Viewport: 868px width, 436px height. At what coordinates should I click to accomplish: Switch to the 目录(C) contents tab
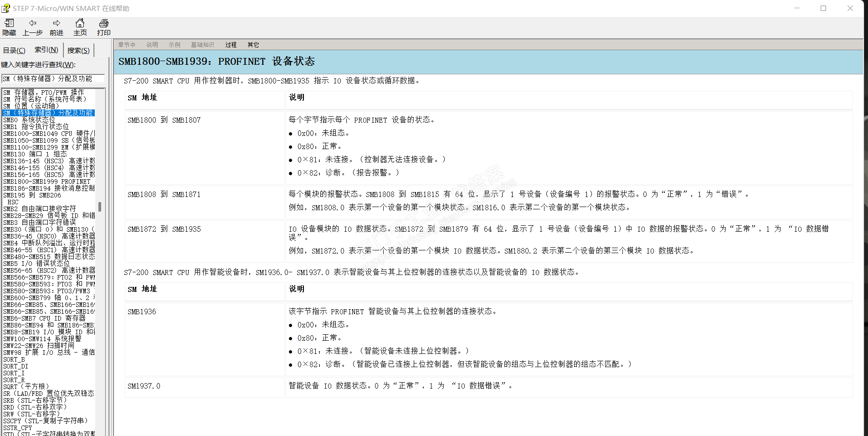click(14, 51)
